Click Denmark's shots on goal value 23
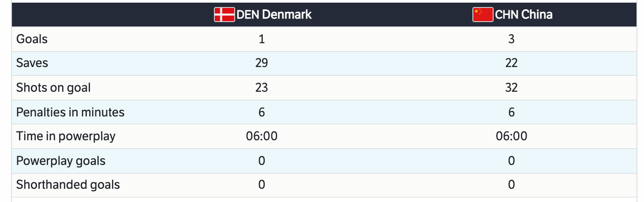The image size is (644, 202). 262,88
